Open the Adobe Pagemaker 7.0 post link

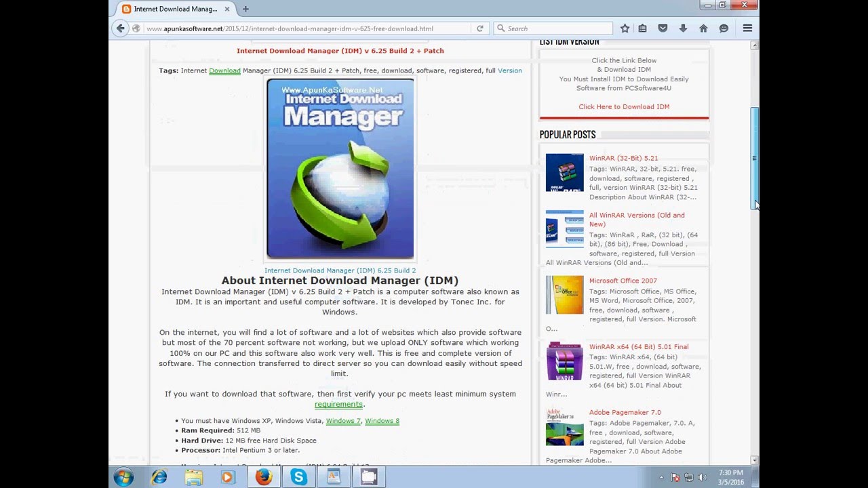click(625, 412)
